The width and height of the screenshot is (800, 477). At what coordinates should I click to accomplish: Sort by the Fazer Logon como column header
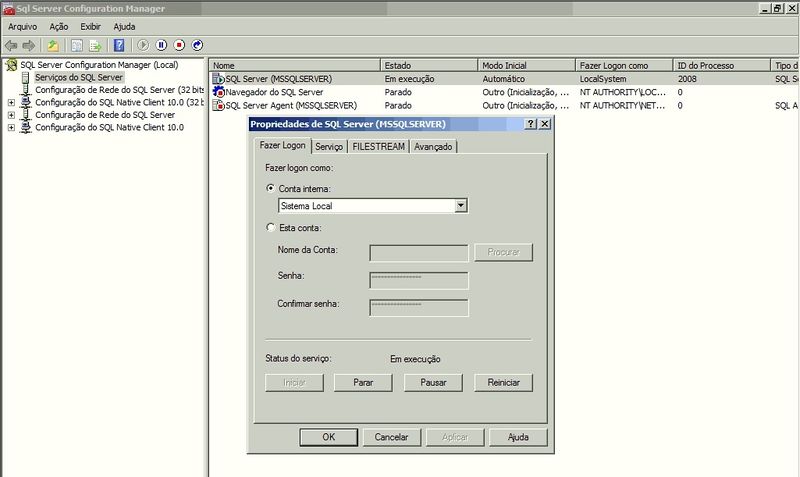(624, 65)
